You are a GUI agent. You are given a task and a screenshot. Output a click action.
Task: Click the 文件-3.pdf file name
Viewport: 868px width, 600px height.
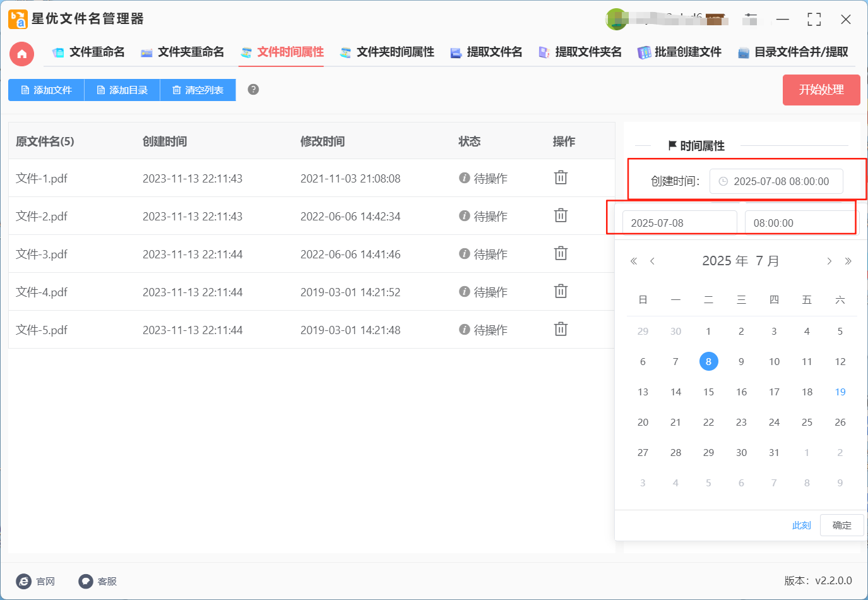[x=42, y=254]
